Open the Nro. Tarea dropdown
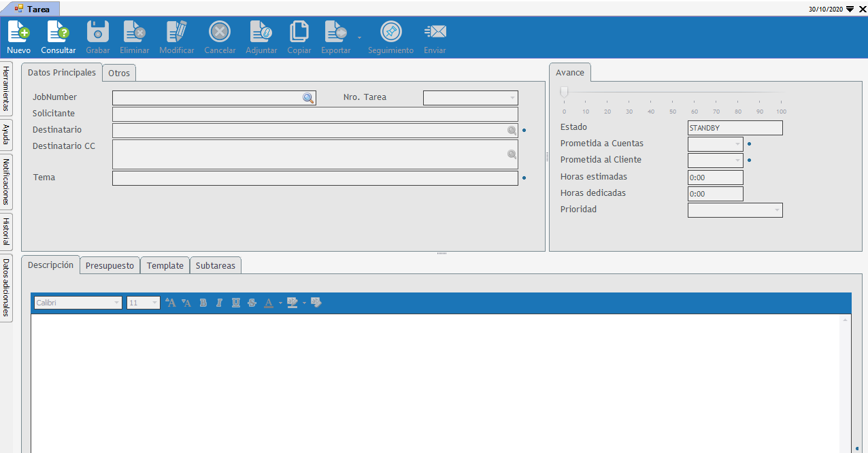The width and height of the screenshot is (868, 453). [x=512, y=98]
